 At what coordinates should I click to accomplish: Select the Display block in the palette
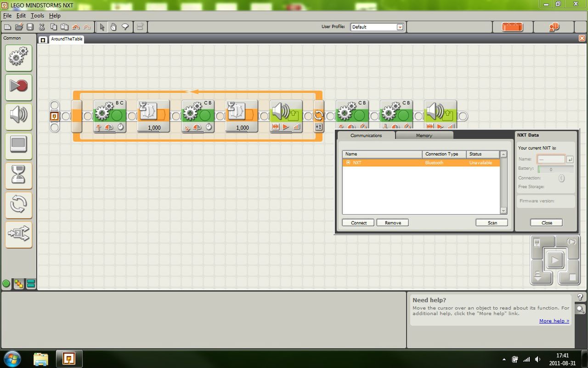tap(18, 146)
